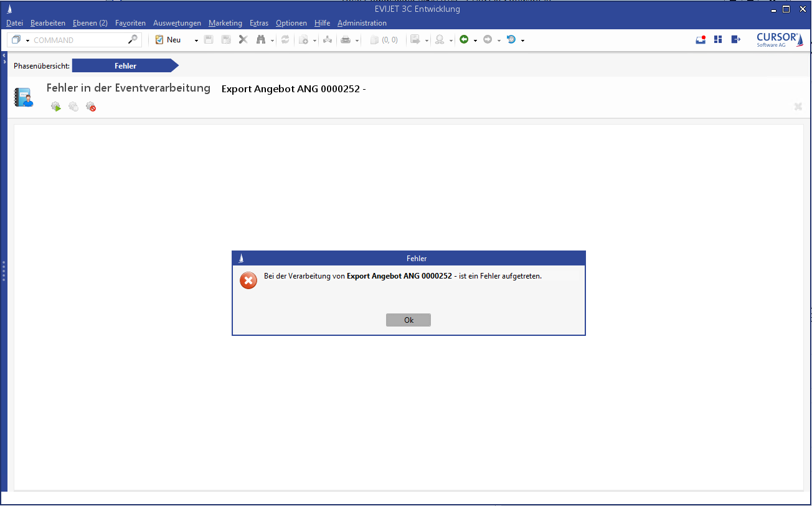Open the Favoriten menu
The height and width of the screenshot is (506, 812).
pos(130,23)
